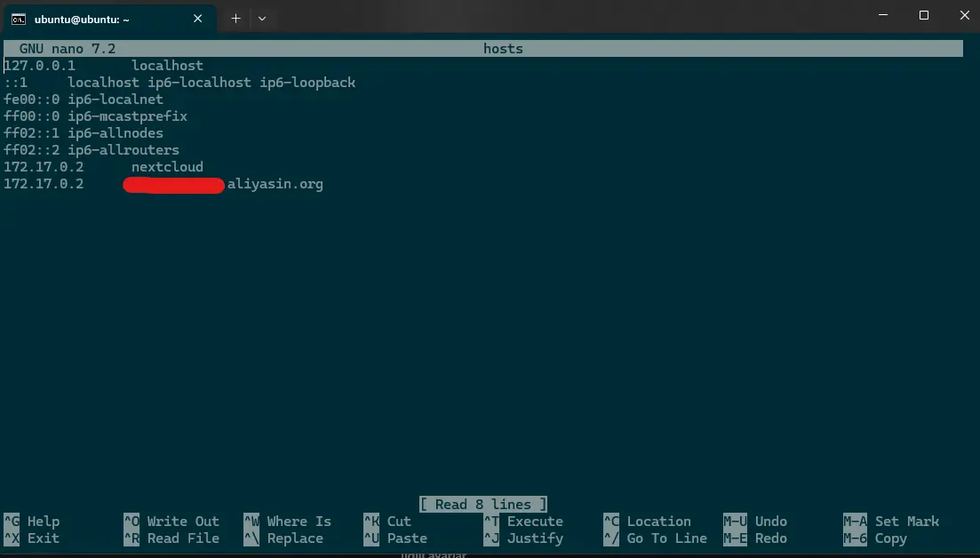This screenshot has height=558, width=980.
Task: Click the ^C Location shortcut
Action: tap(648, 522)
